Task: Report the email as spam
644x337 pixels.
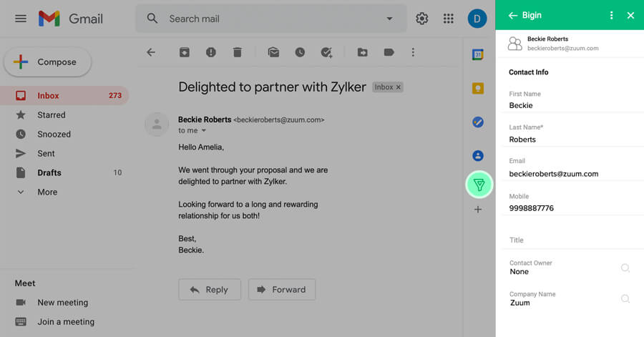Action: [x=210, y=52]
